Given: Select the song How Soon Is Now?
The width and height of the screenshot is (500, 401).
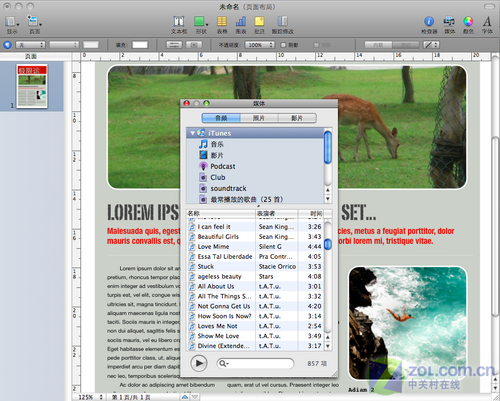Looking at the screenshot, I should (x=255, y=316).
